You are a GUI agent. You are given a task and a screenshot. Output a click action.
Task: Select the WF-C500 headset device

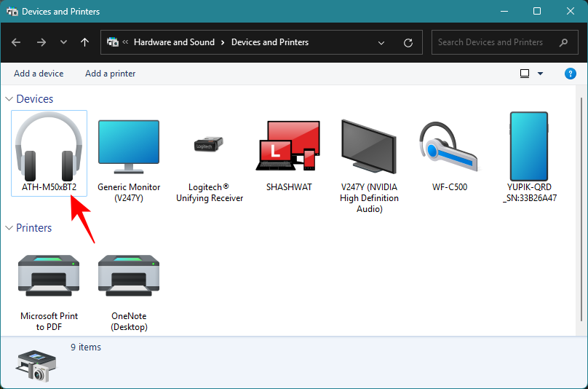449,155
